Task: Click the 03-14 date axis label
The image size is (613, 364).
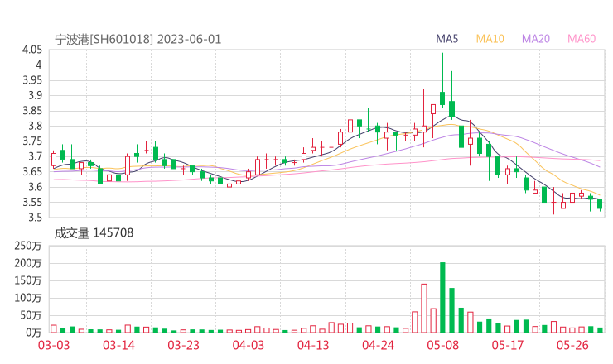Action: point(118,345)
